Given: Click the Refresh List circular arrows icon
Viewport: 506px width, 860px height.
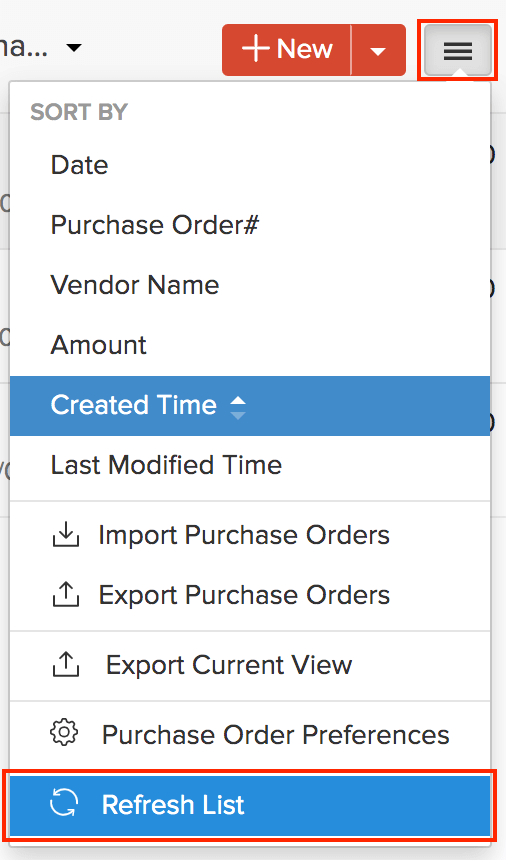Looking at the screenshot, I should pyautogui.click(x=64, y=804).
